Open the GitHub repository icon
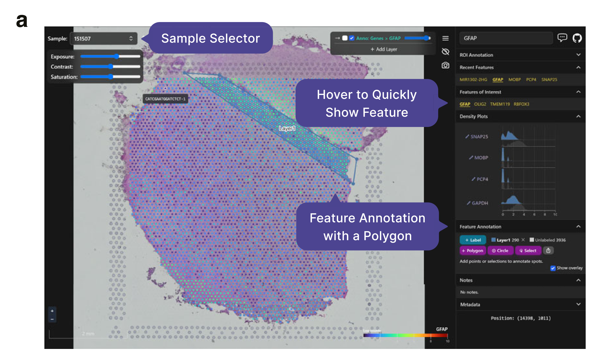 (x=577, y=38)
